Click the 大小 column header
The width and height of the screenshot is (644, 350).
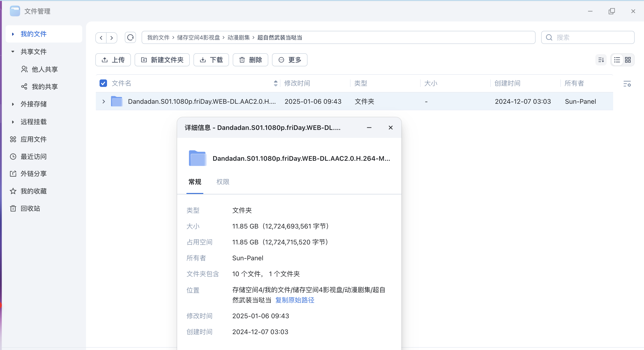click(x=430, y=83)
